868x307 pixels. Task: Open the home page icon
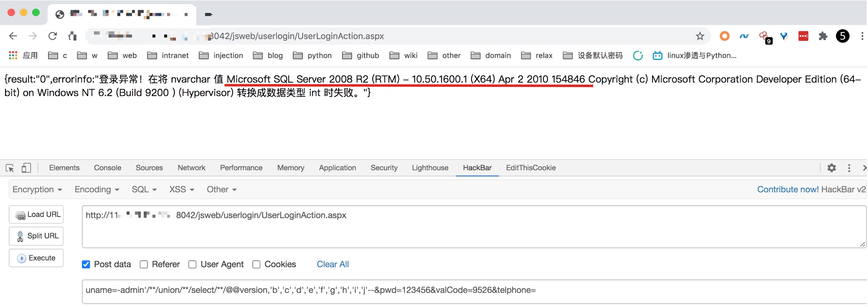[72, 36]
